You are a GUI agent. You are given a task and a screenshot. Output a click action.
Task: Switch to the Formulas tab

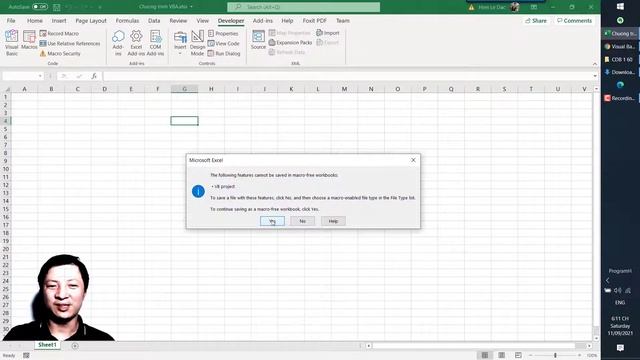pyautogui.click(x=127, y=20)
